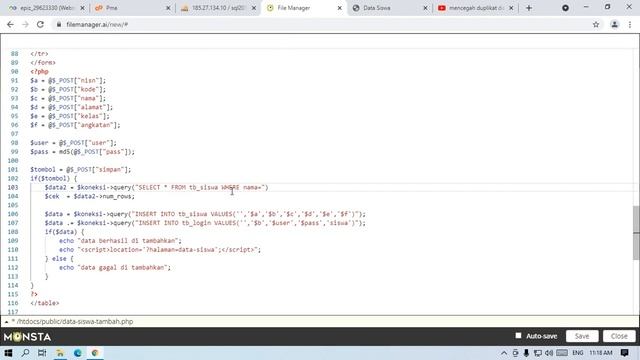The height and width of the screenshot is (360, 640).
Task: Click the echo "data berhasil di tambahkan" line
Action: click(x=120, y=241)
